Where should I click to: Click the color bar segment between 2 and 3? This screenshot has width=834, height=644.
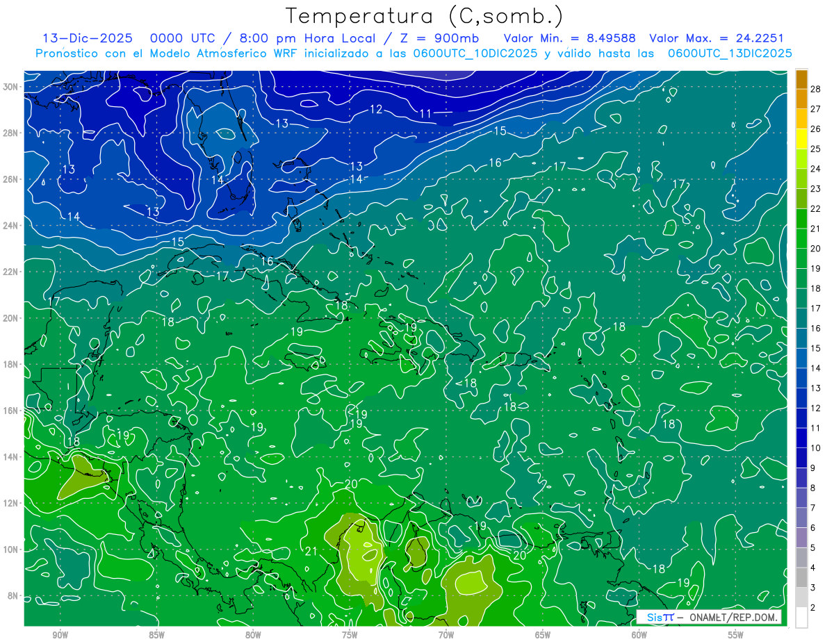pyautogui.click(x=801, y=597)
